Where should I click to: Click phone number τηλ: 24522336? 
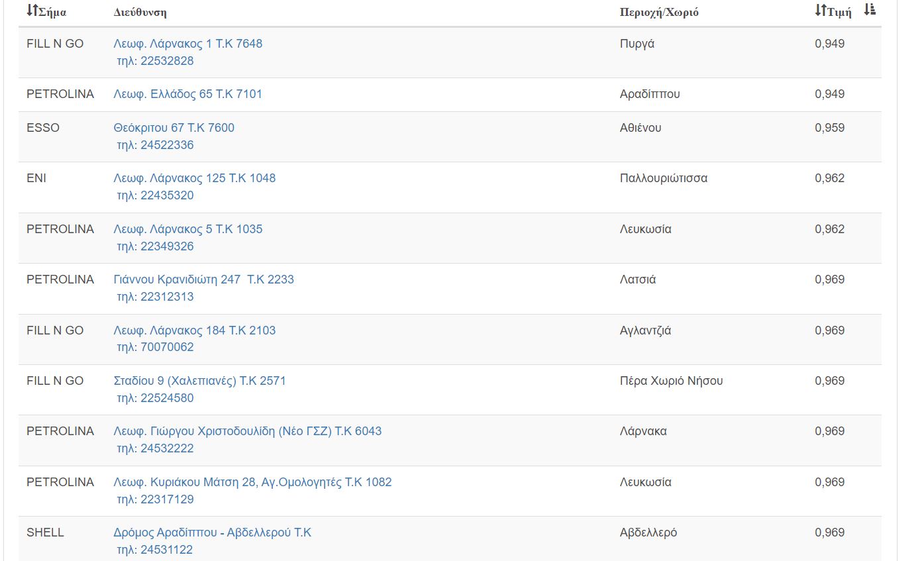point(155,145)
